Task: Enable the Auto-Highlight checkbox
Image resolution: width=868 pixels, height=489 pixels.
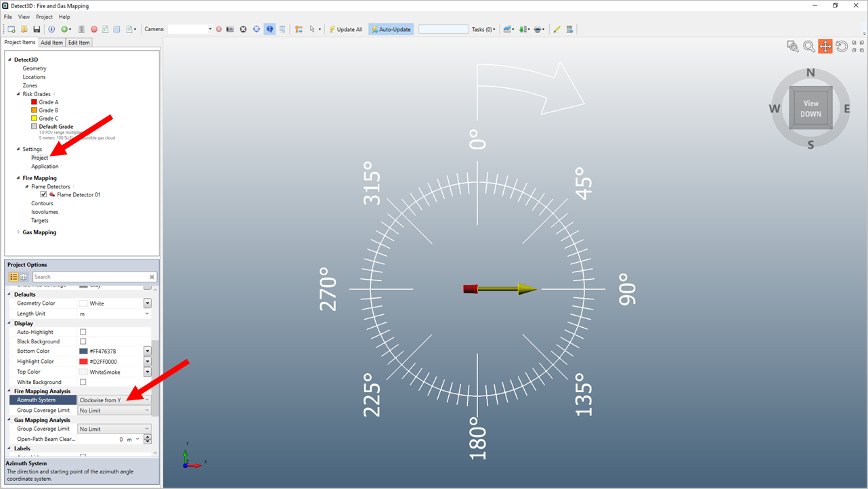Action: (83, 332)
